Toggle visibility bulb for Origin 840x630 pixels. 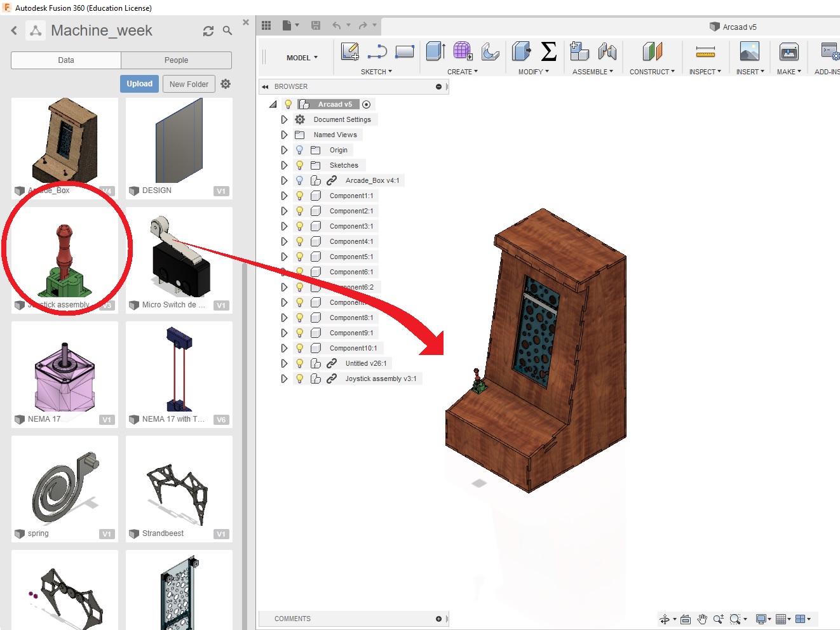(300, 151)
